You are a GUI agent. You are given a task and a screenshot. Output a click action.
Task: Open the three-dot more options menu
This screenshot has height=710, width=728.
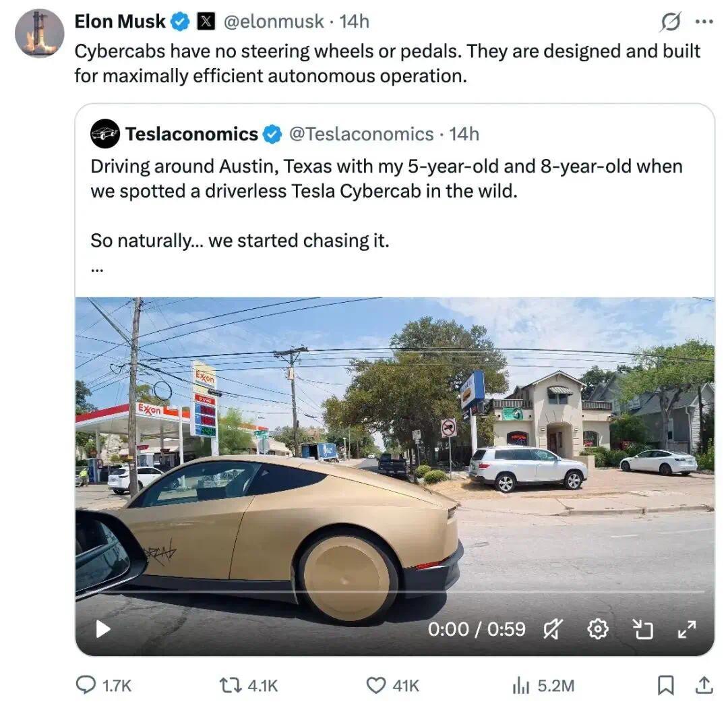pos(704,22)
